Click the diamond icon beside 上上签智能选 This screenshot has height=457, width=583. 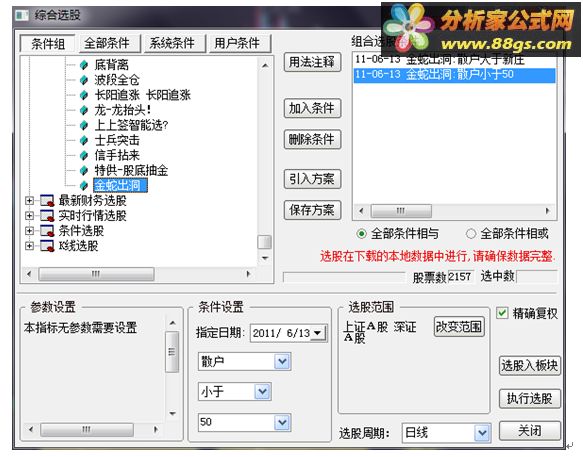point(84,125)
